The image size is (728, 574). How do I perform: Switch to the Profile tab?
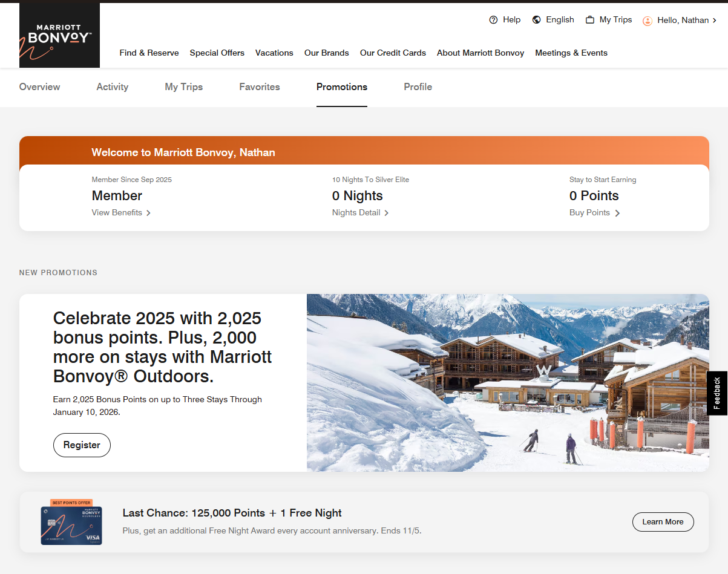click(418, 87)
